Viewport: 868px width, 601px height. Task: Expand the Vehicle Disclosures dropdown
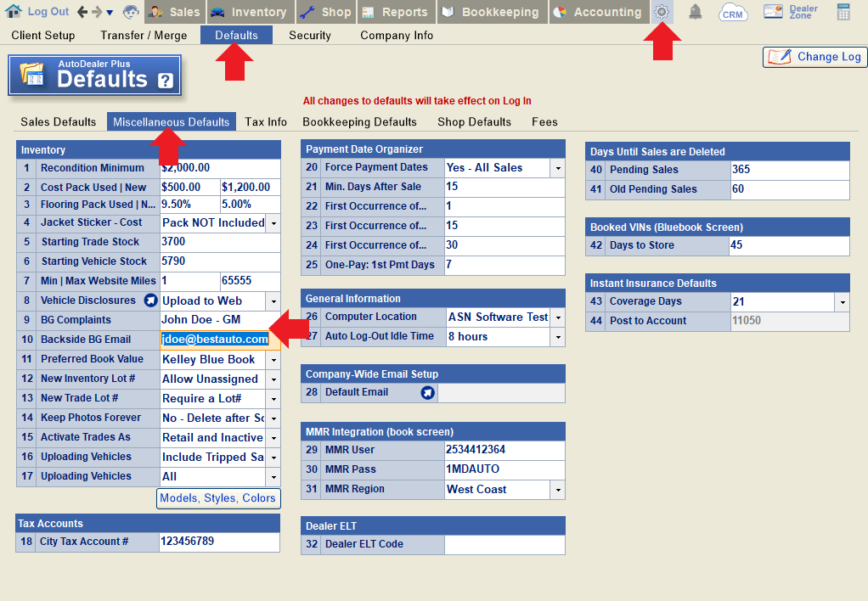273,301
